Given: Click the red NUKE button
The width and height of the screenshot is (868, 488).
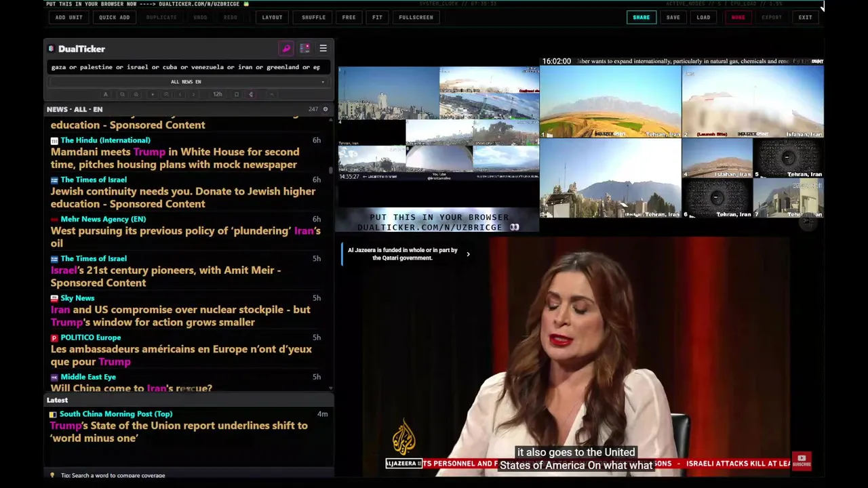Looking at the screenshot, I should [738, 17].
